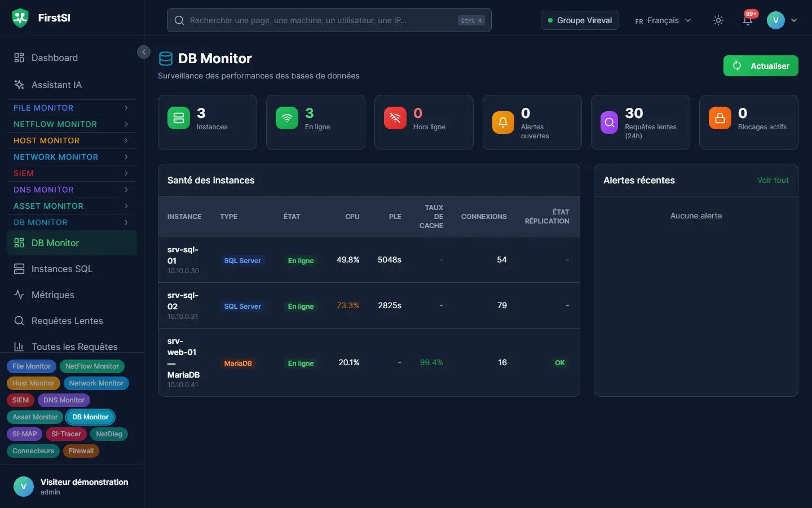Open the notifications bell with 99+ badge
The height and width of the screenshot is (508, 812).
click(748, 20)
